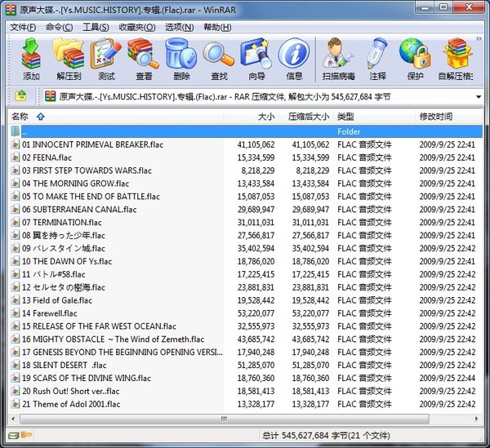
Task: Open the 帮助(H) menu
Action: tap(217, 28)
